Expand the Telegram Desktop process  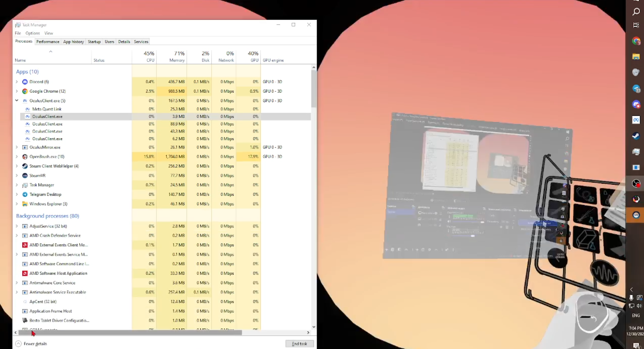pyautogui.click(x=17, y=194)
